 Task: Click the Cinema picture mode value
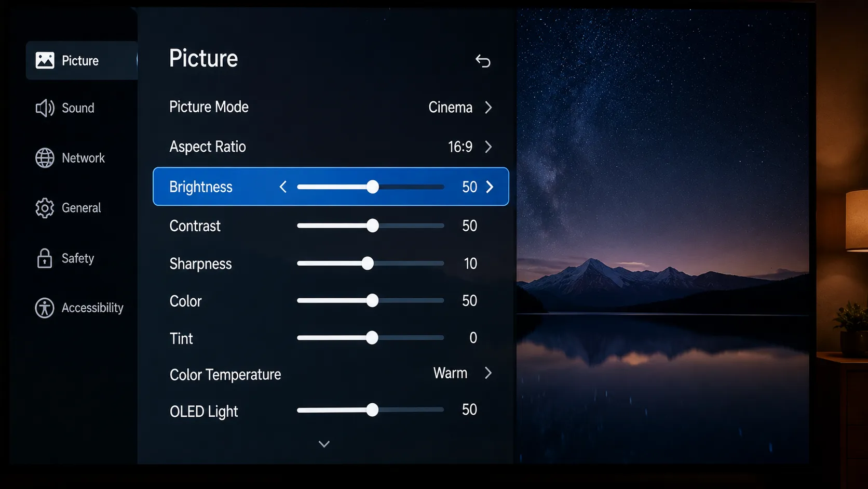(450, 108)
